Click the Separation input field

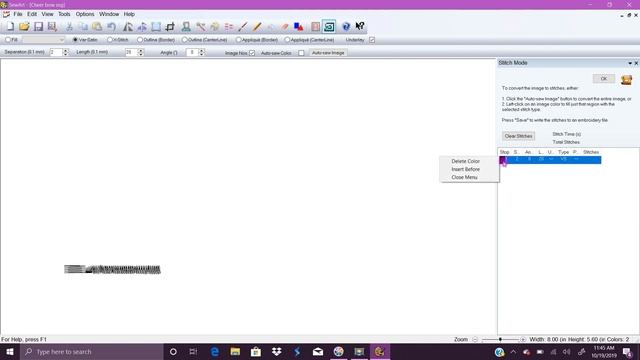tap(56, 52)
